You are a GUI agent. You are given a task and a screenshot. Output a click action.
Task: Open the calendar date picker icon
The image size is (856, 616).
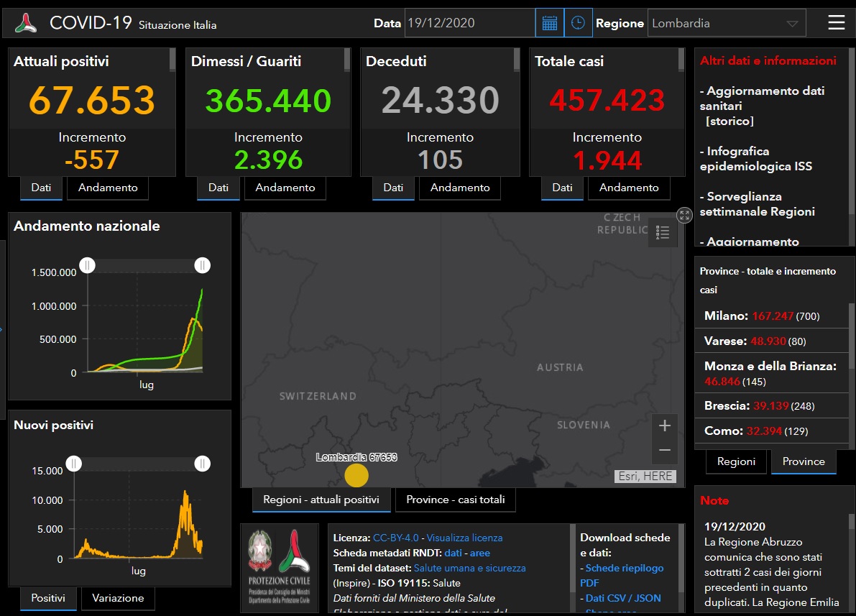click(x=550, y=23)
